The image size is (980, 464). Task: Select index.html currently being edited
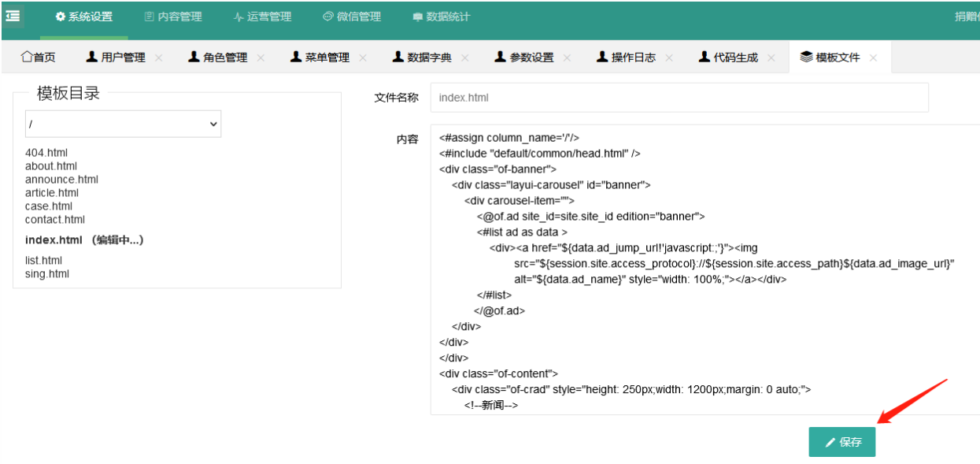(84, 240)
